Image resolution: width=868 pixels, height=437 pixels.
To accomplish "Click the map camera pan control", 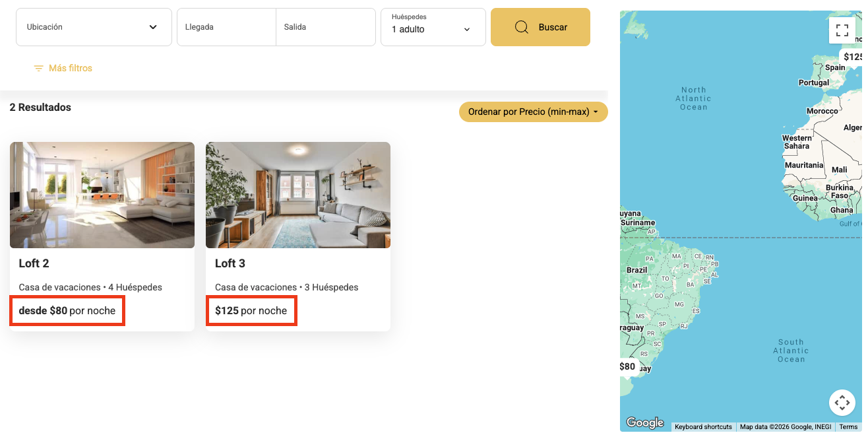I will point(842,402).
